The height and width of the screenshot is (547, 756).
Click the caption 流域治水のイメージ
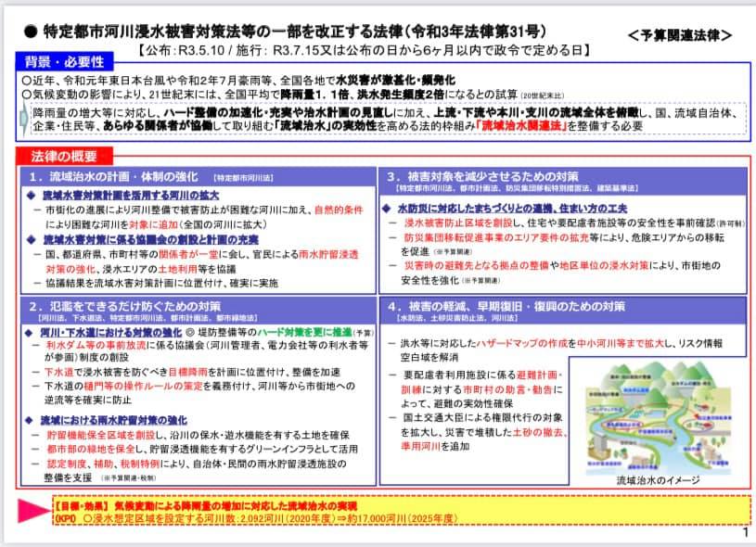[658, 480]
